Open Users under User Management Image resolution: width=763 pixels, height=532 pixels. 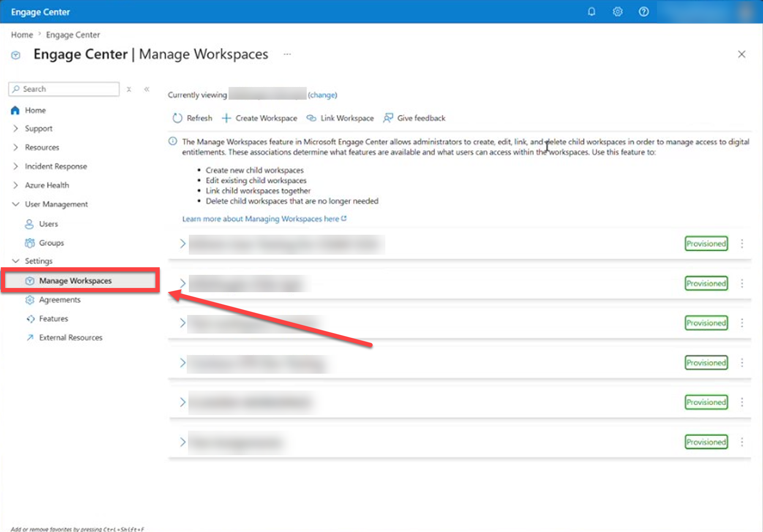(48, 224)
